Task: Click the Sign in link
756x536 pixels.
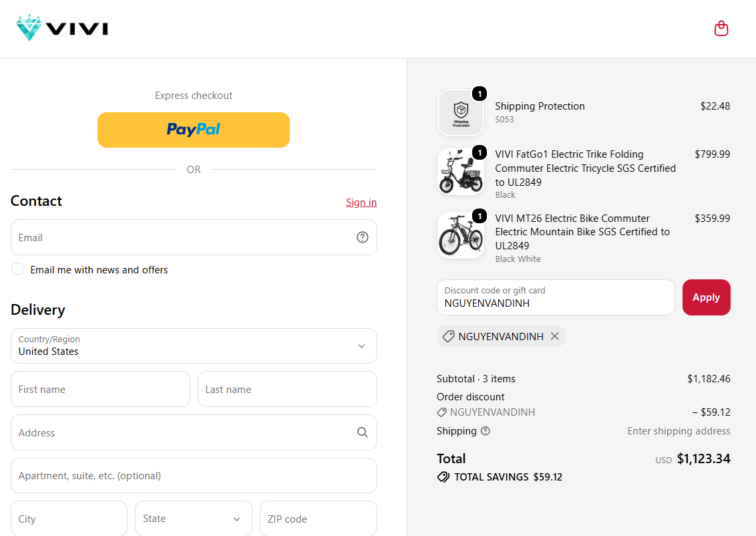Action: pyautogui.click(x=361, y=202)
